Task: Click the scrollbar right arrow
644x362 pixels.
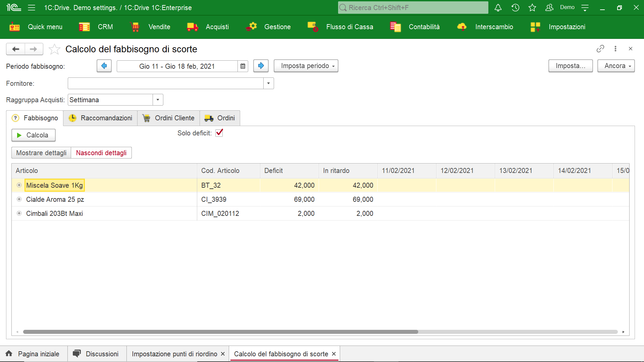Action: point(623,332)
